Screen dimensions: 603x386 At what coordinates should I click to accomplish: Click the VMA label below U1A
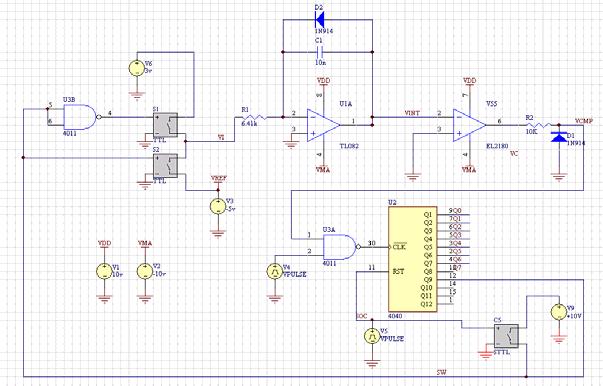click(x=323, y=170)
